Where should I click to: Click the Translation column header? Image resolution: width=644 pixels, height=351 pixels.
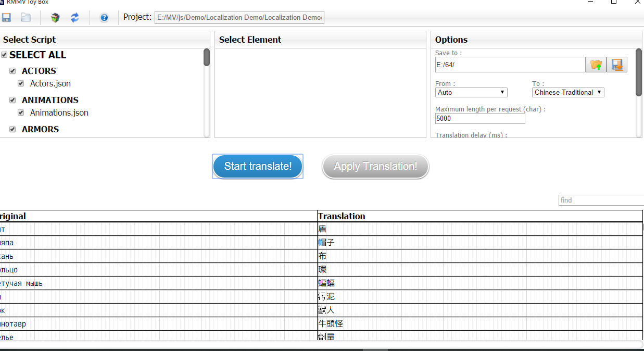480,216
